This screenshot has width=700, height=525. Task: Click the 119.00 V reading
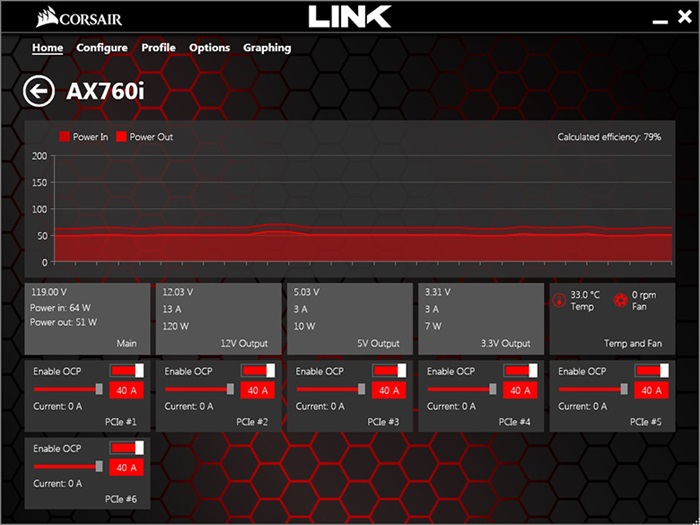pyautogui.click(x=49, y=292)
